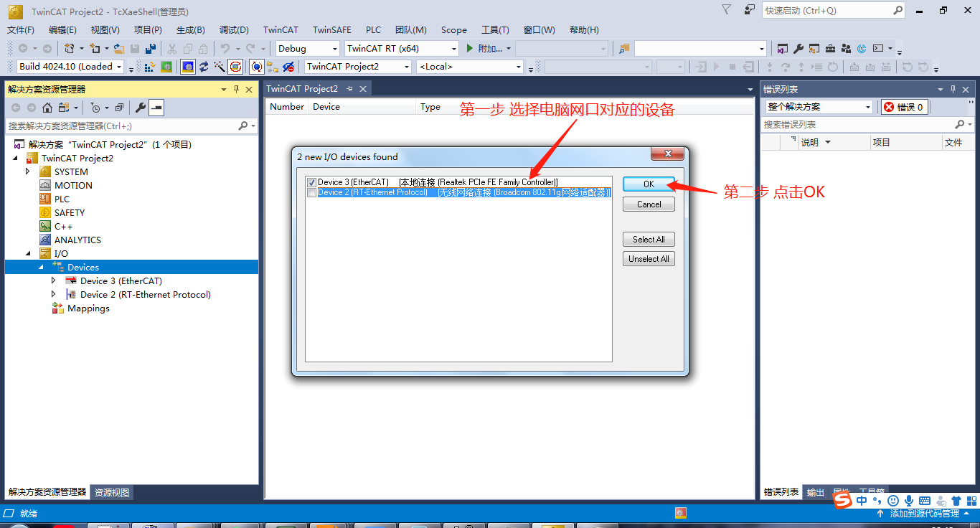Viewport: 980px width, 528px height.
Task: Select the ANALYTICS tree item
Action: (77, 240)
